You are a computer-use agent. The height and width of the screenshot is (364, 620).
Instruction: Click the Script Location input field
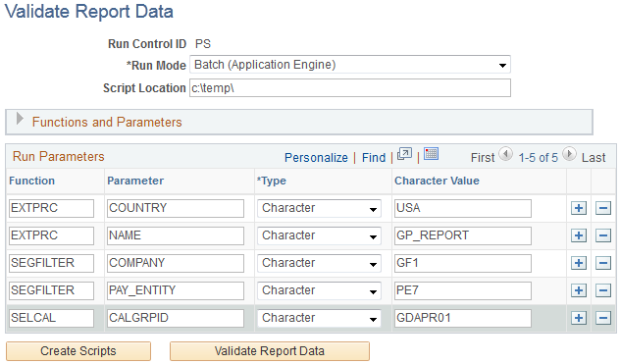tap(350, 88)
